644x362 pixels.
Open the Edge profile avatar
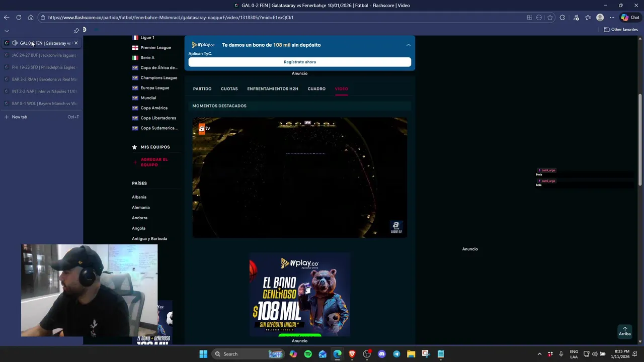tap(600, 17)
